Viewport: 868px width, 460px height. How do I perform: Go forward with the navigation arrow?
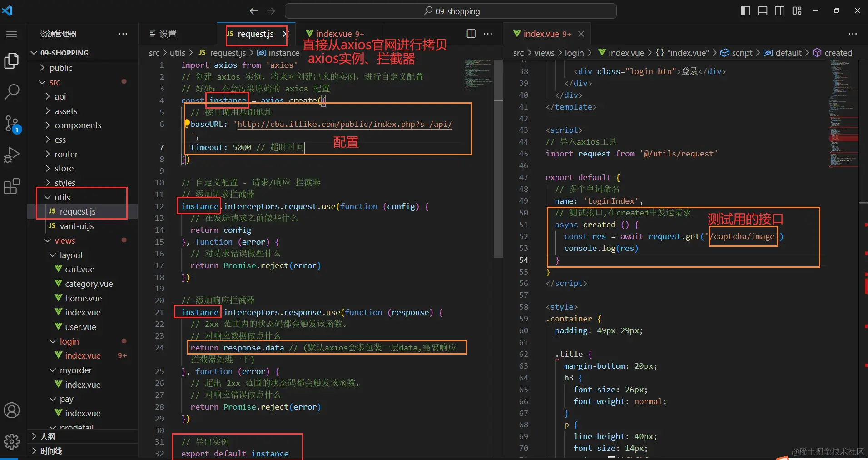click(x=271, y=11)
